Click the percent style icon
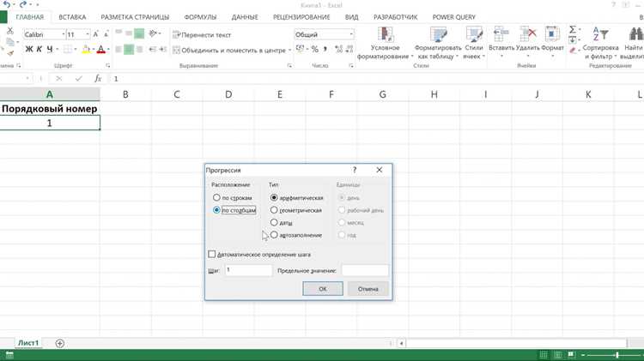 coord(314,49)
